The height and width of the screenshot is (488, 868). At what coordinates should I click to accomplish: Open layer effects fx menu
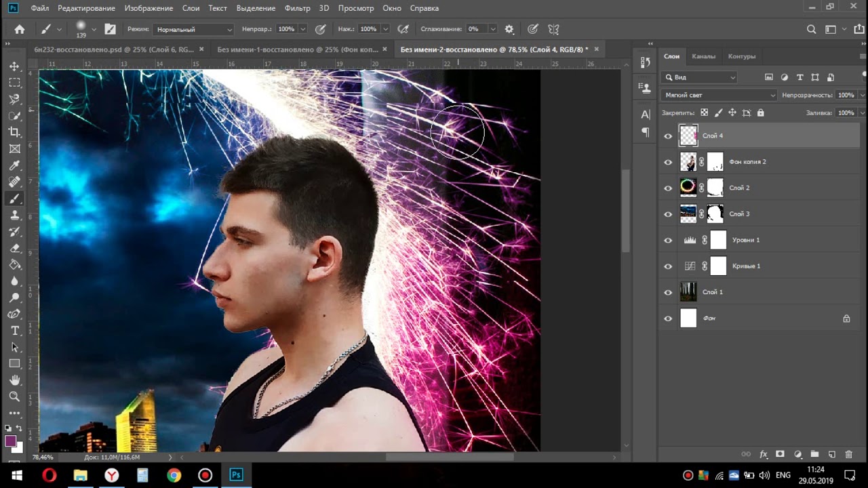tap(763, 454)
